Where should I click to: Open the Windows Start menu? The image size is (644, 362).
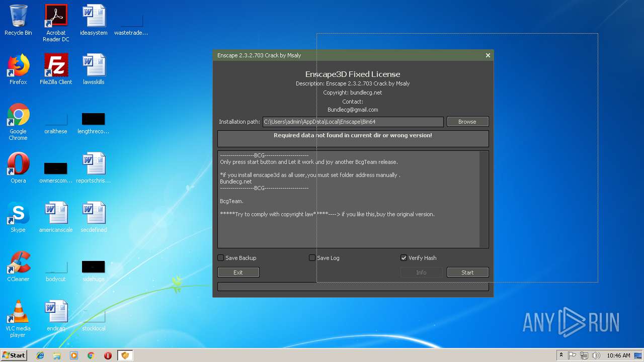click(x=14, y=355)
